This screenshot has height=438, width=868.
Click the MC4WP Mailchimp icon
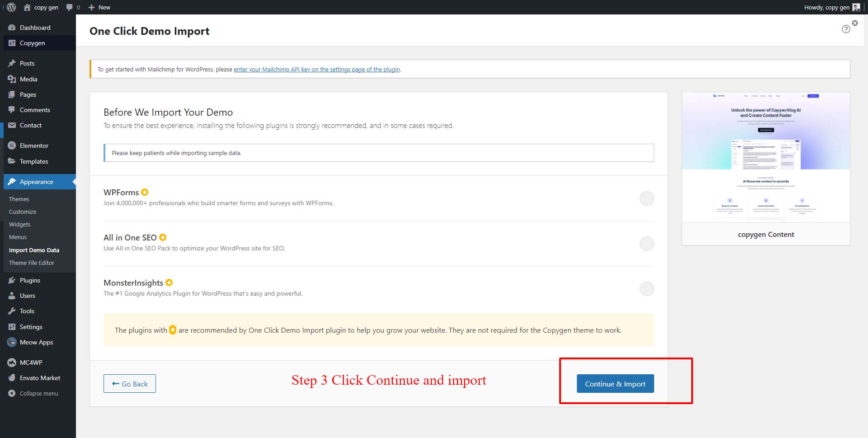click(12, 363)
